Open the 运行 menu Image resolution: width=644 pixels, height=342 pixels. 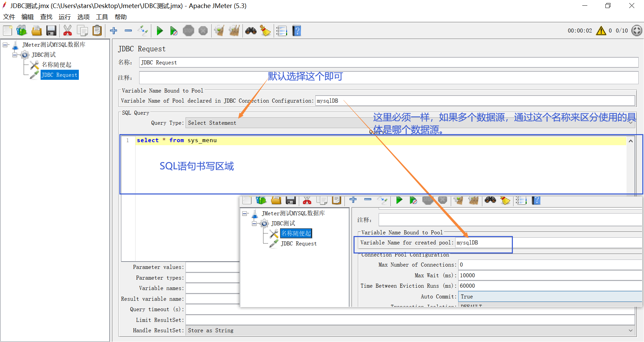(64, 17)
